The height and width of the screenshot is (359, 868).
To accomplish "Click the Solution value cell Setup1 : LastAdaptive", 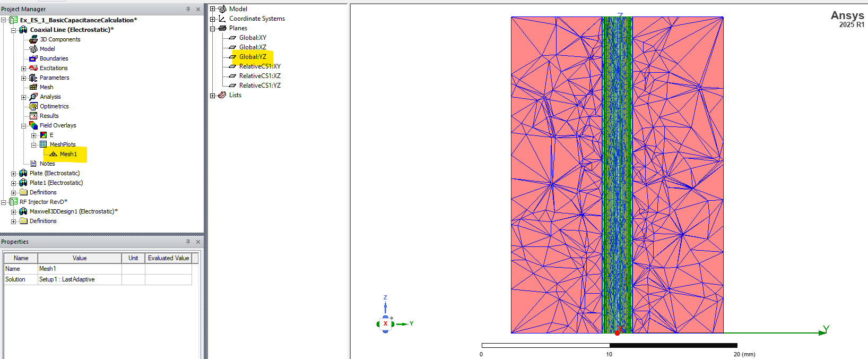I will coord(67,279).
